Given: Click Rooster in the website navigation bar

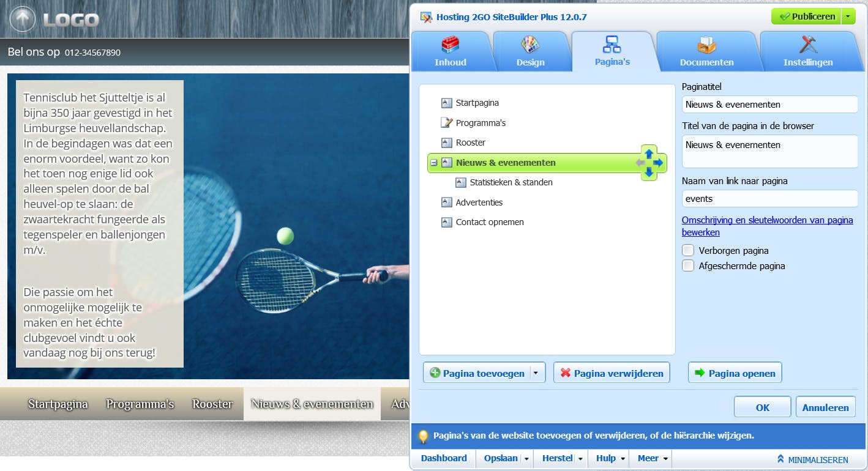Looking at the screenshot, I should point(212,404).
